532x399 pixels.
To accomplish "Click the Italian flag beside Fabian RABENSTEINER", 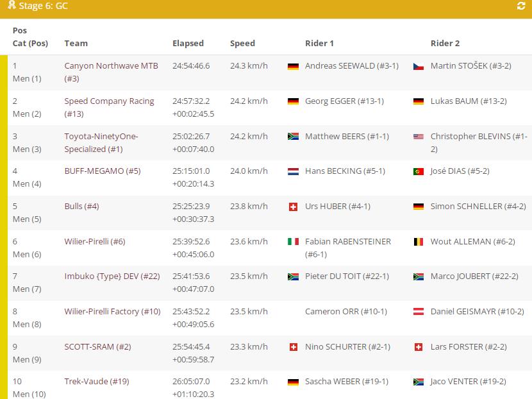I will (294, 242).
